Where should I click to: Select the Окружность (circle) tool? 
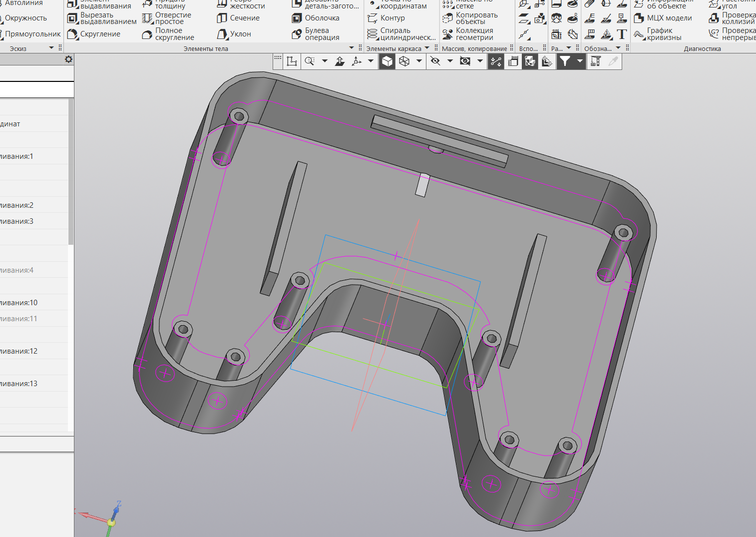click(24, 18)
